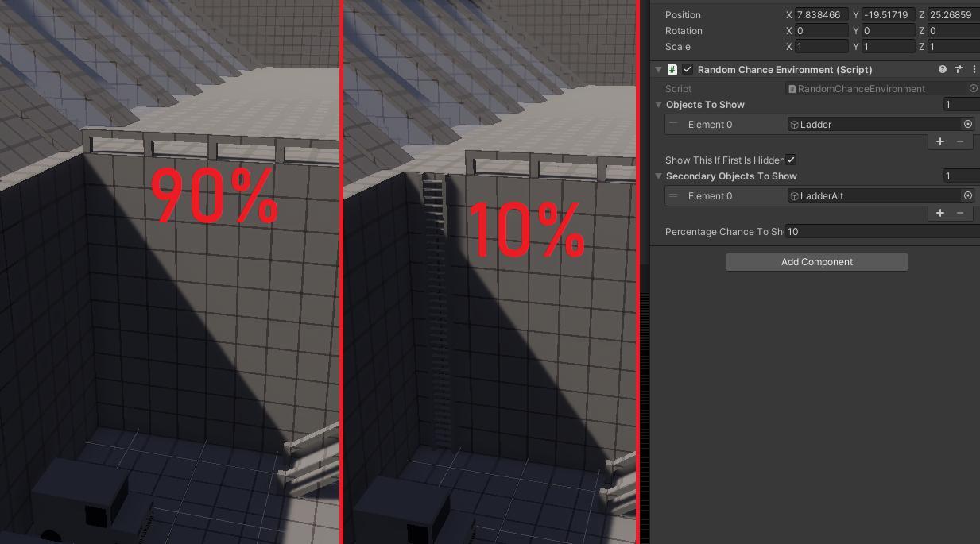This screenshot has width=980, height=544.
Task: Disable the Random Chance Environment script checkbox
Action: tap(688, 70)
